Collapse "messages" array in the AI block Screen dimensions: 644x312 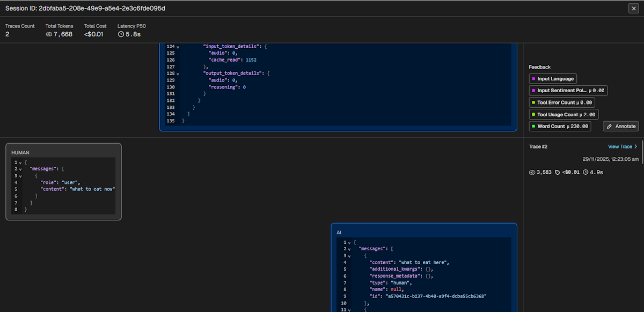point(349,249)
